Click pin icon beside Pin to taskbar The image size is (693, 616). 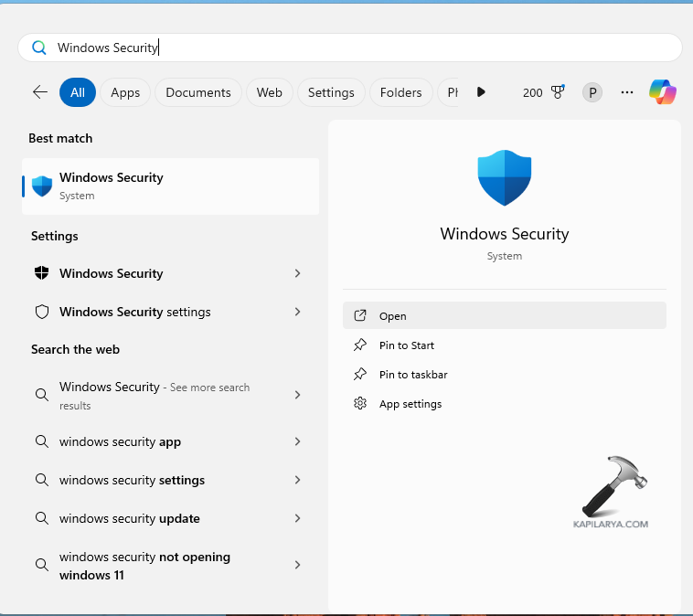pyautogui.click(x=360, y=374)
